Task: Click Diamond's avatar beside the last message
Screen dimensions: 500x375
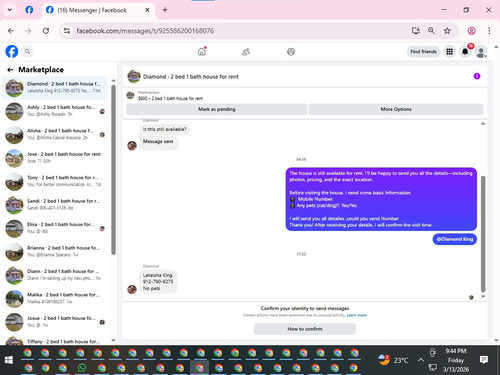Action: [x=132, y=289]
